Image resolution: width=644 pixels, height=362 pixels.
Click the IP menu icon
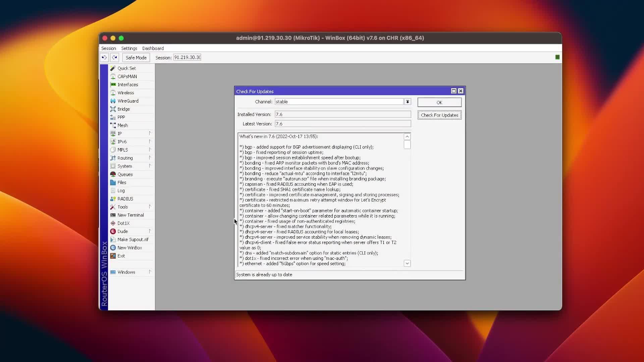(113, 133)
